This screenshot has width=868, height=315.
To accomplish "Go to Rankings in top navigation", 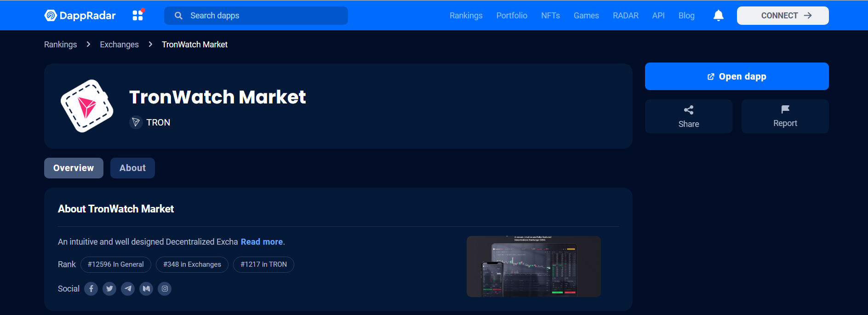I will pyautogui.click(x=466, y=16).
